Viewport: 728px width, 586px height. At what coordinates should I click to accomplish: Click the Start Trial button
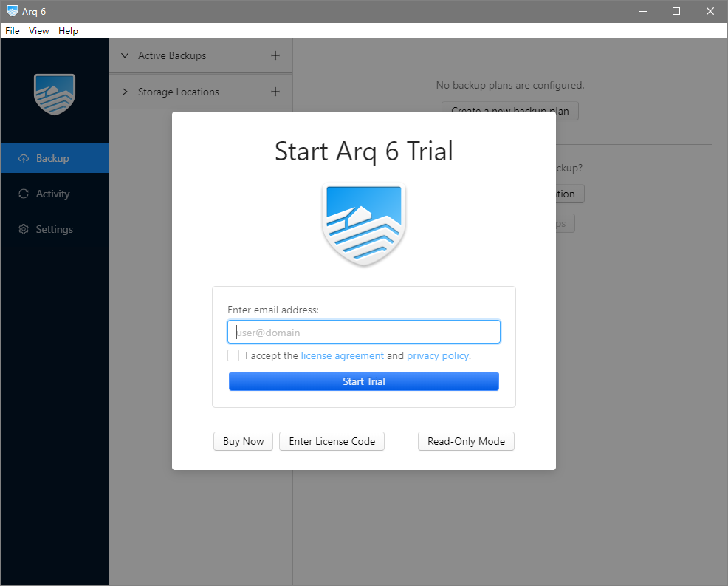[364, 381]
